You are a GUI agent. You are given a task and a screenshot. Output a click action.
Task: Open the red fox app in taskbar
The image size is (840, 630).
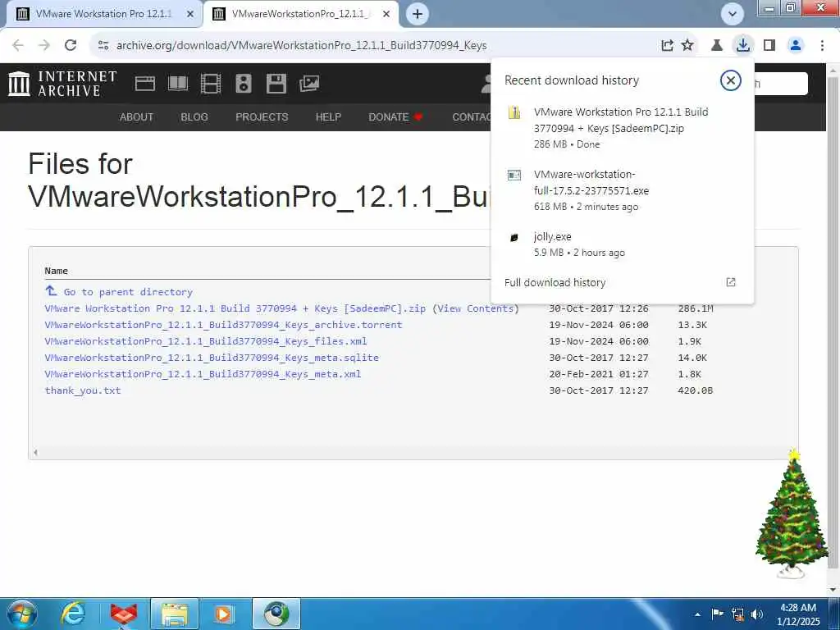124,614
